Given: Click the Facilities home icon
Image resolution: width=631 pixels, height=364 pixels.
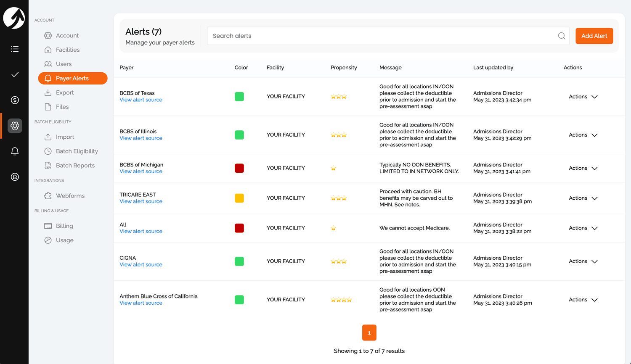Looking at the screenshot, I should point(48,50).
